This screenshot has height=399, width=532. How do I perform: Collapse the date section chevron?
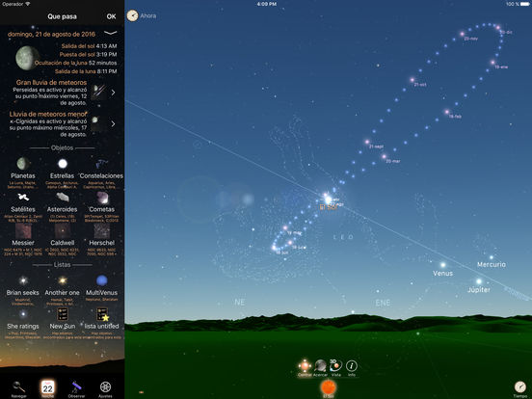[111, 33]
